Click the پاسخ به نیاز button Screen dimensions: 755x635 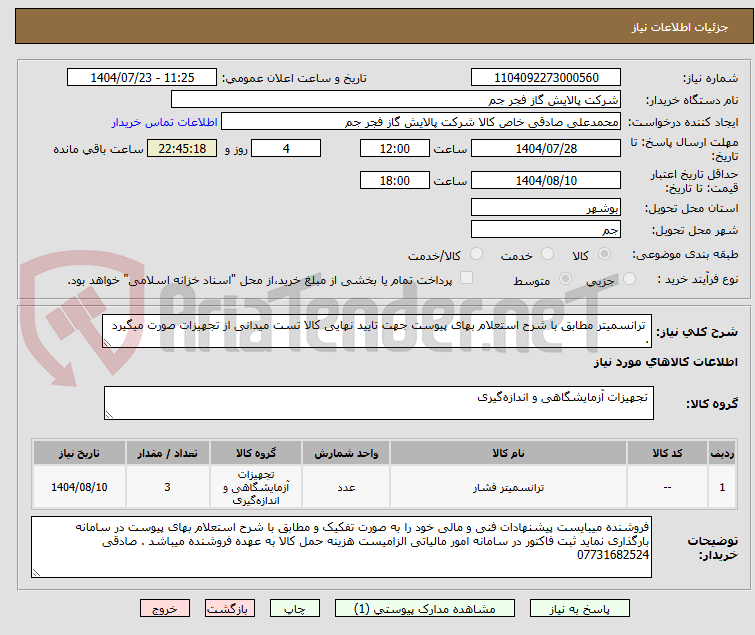[x=580, y=609]
